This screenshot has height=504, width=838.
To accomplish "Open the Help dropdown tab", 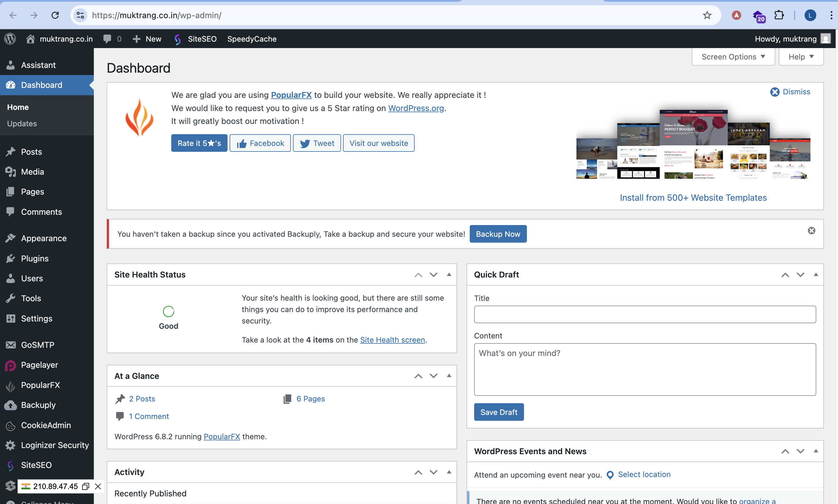I will click(801, 57).
